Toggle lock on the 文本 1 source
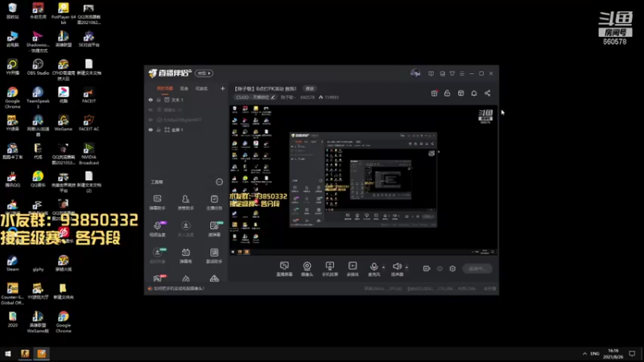The height and width of the screenshot is (362, 644). click(x=159, y=100)
